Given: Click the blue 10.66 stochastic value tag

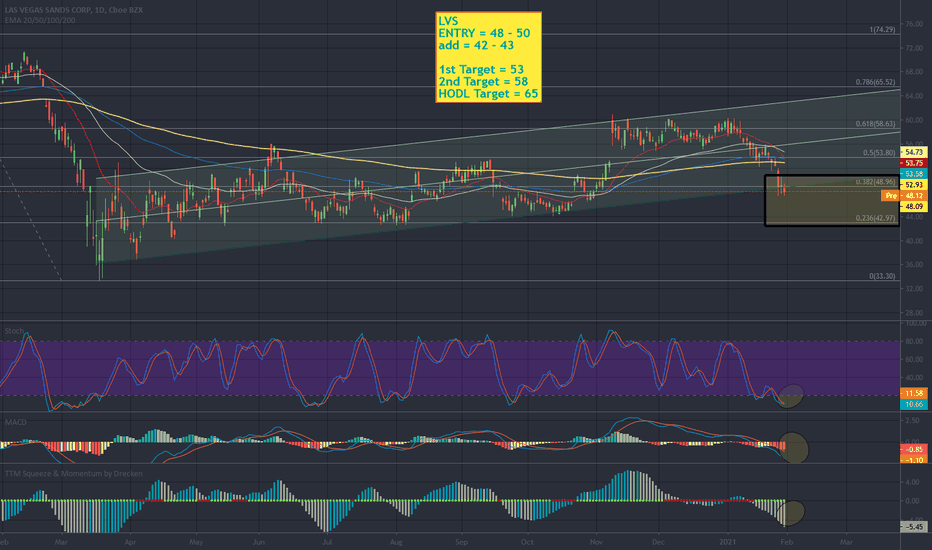Looking at the screenshot, I should pos(914,404).
